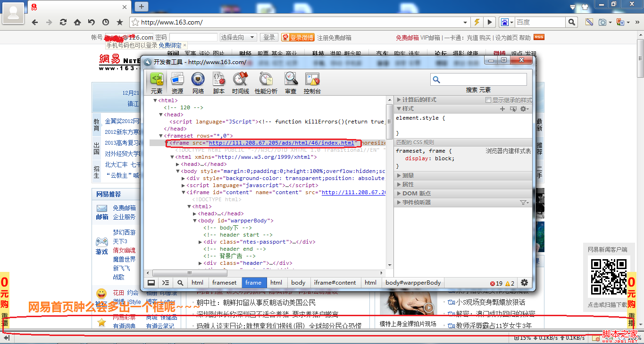Select the body#warpperBody breadcrumb
This screenshot has width=644, height=344.
tap(413, 283)
